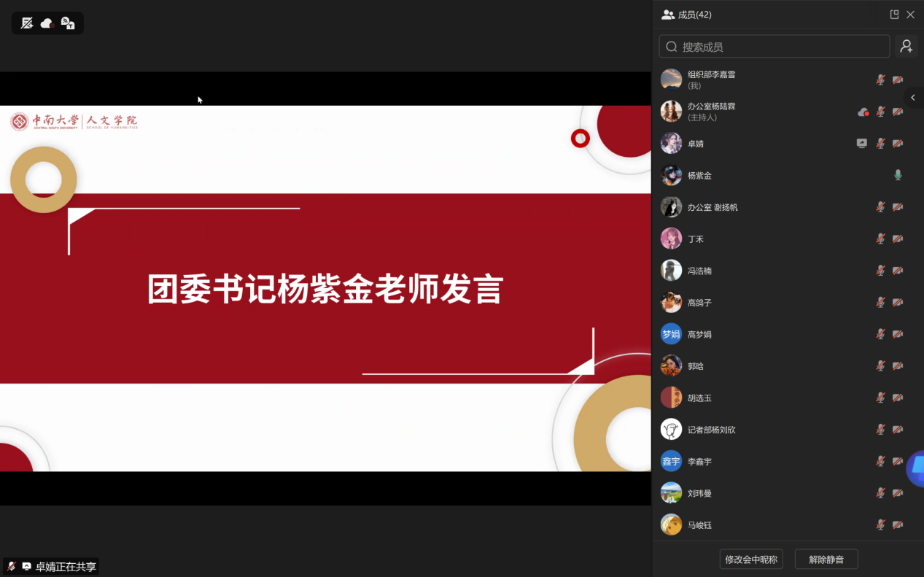The height and width of the screenshot is (577, 924).
Task: Pop out the members panel window
Action: (894, 15)
